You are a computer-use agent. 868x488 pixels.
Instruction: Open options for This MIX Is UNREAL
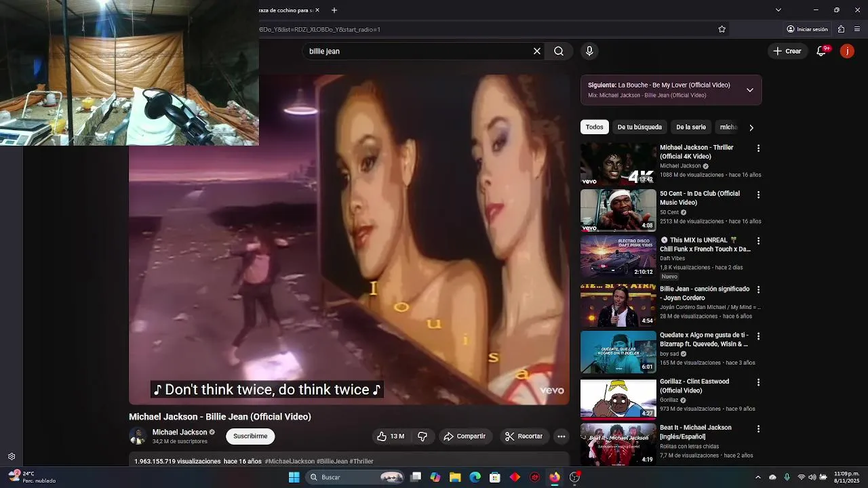tap(758, 241)
